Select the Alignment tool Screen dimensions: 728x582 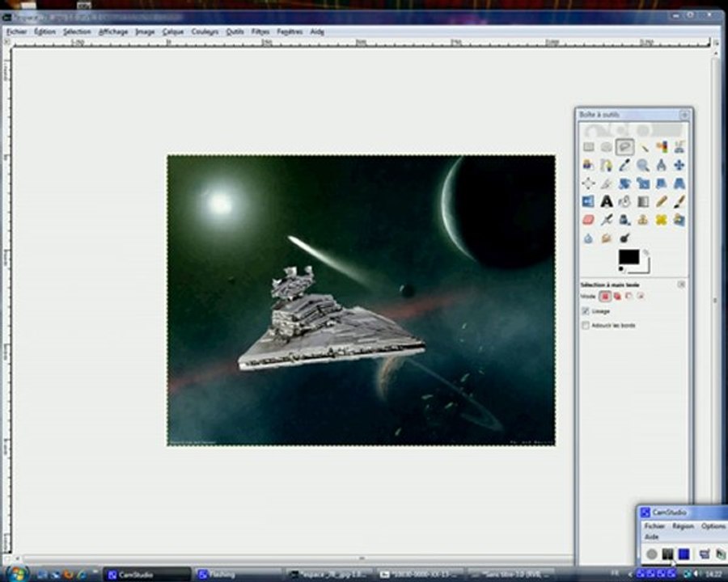coord(588,183)
